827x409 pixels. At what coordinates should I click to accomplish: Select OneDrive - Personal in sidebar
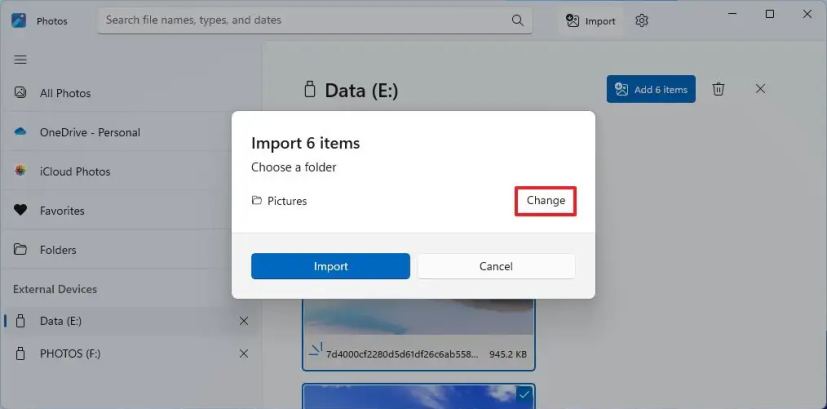coord(90,132)
